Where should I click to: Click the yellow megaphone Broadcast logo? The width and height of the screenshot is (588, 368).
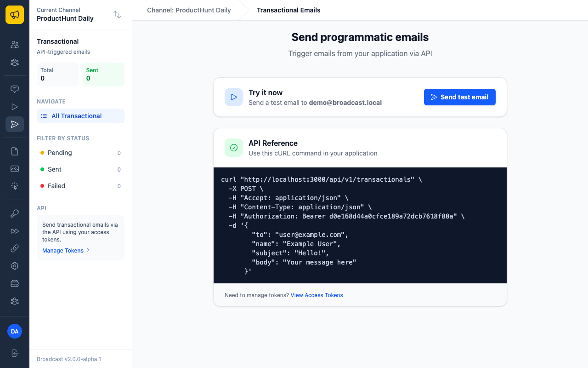[x=15, y=15]
